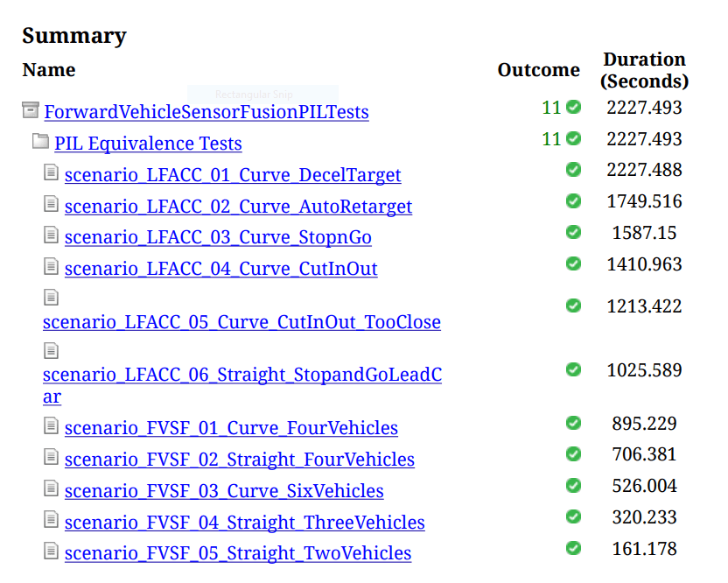Viewport: 728px width, 583px height.
Task: Click the folder icon beside PIL Equivalence Tests
Action: [x=40, y=141]
